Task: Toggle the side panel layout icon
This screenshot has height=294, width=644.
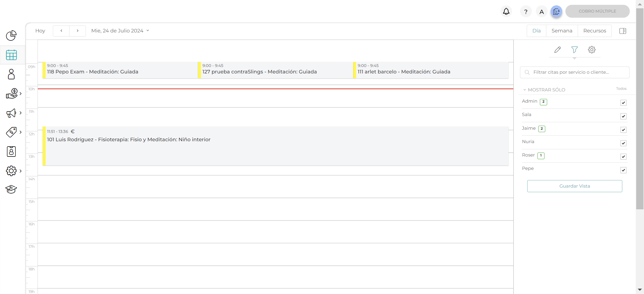Action: pyautogui.click(x=623, y=31)
